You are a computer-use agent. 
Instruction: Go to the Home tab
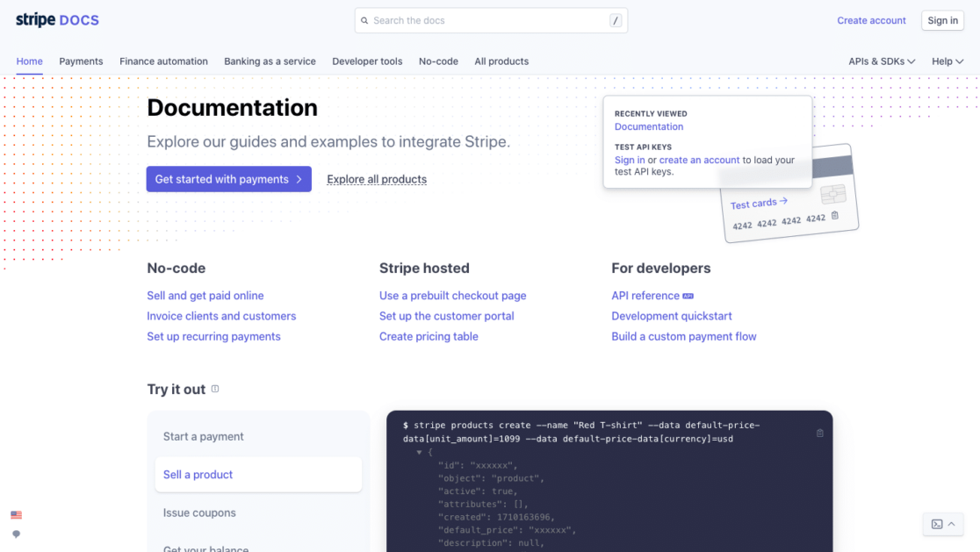click(29, 61)
